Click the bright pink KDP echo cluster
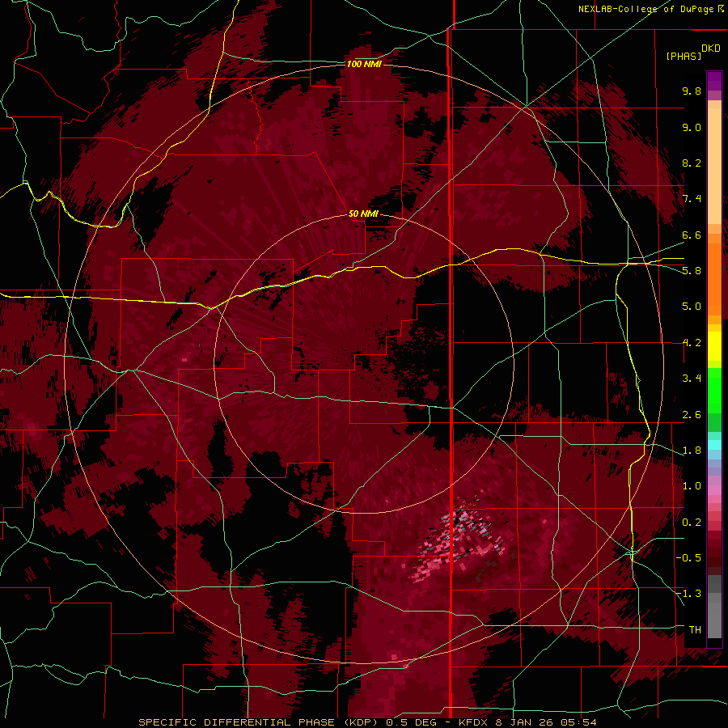Image resolution: width=728 pixels, height=728 pixels. click(457, 541)
